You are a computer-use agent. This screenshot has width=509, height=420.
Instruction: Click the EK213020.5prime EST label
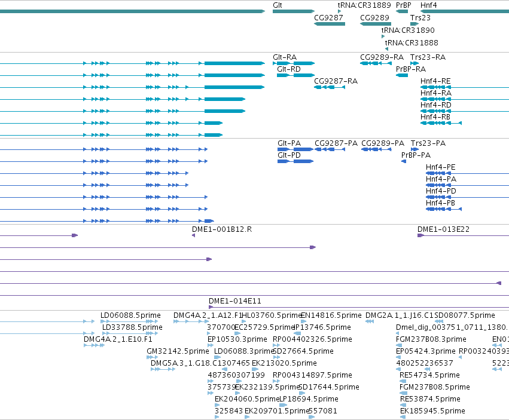284,363
